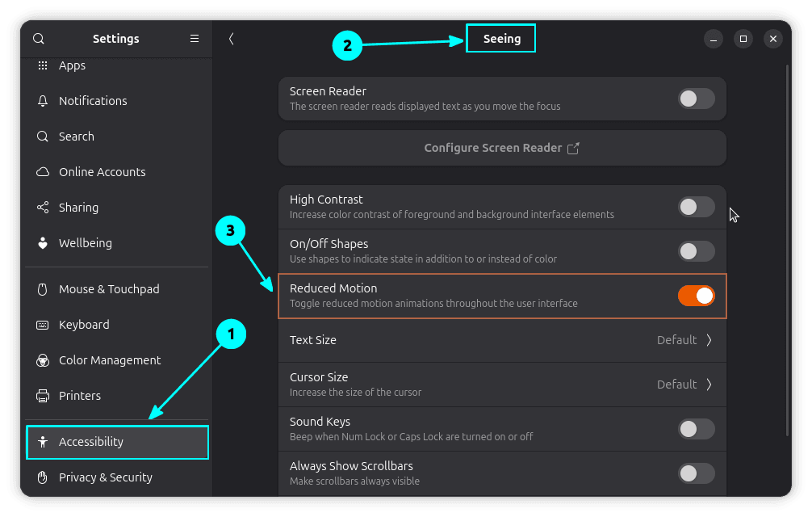This screenshot has width=812, height=517.
Task: Open Cursor Size options chevron
Action: pos(709,385)
